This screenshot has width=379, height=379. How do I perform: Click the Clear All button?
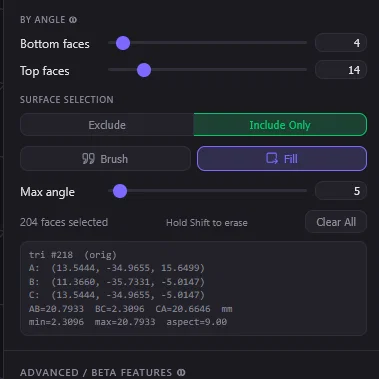click(x=336, y=222)
